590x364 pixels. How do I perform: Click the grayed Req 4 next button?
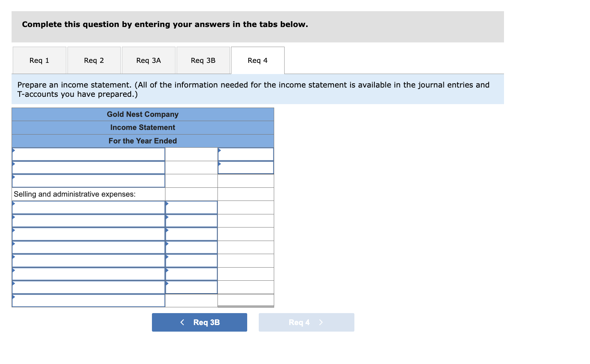click(x=306, y=322)
